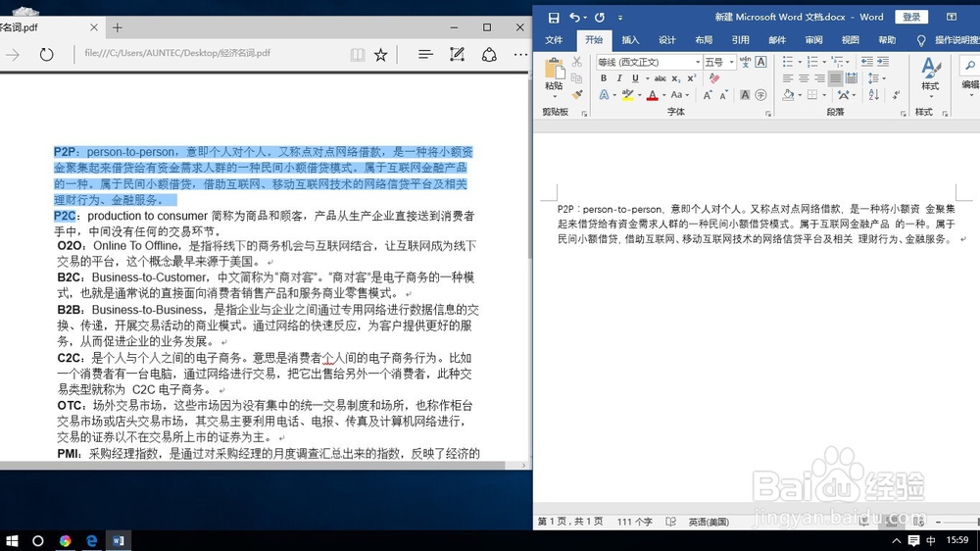Open text effects and typography
The width and height of the screenshot is (980, 551).
[x=604, y=95]
